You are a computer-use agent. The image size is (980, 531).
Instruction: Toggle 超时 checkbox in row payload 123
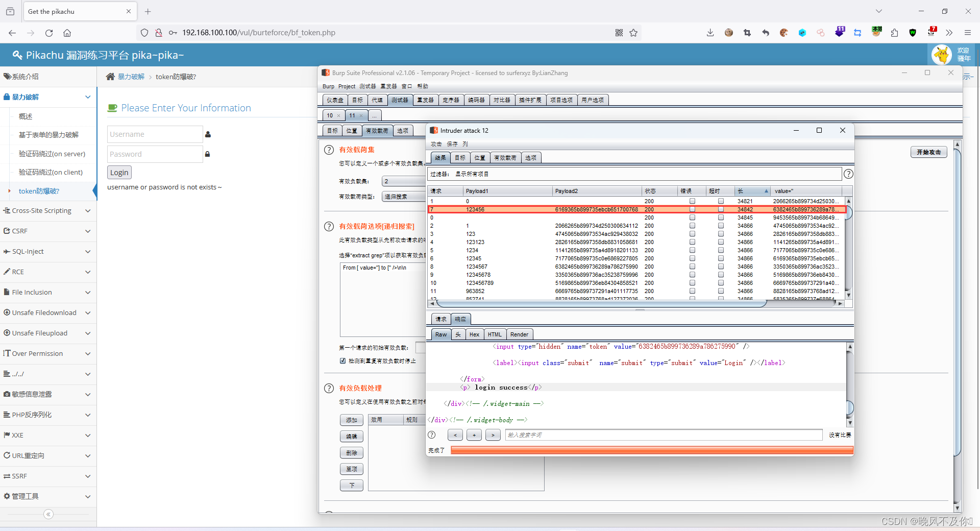tap(721, 234)
